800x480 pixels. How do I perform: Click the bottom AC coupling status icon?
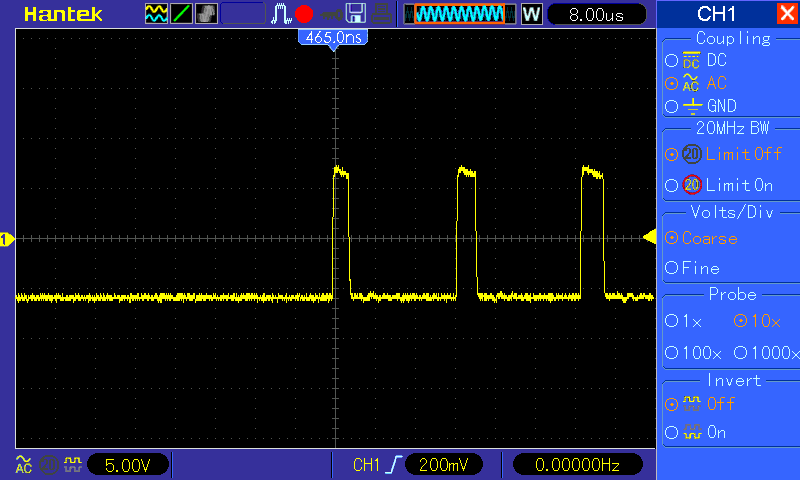pos(23,464)
